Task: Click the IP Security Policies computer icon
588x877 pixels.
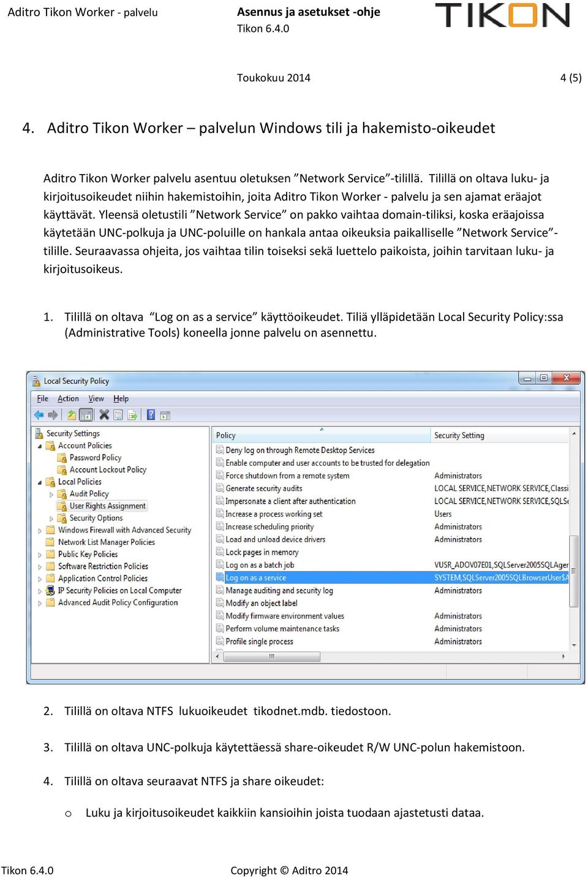Action: click(x=50, y=591)
